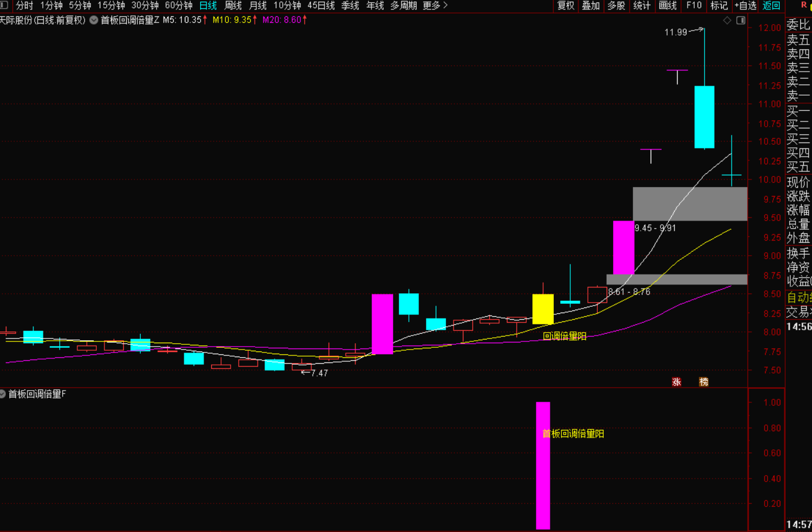Click the 返回 button
Image resolution: width=812 pixels, height=532 pixels.
point(771,6)
